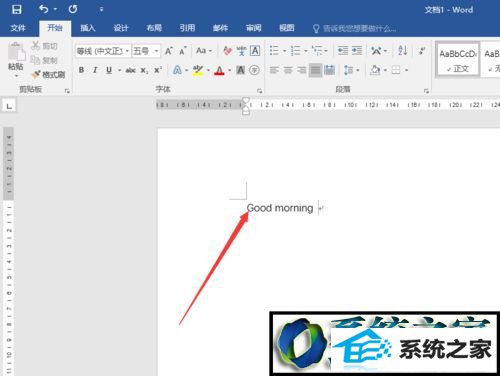Screen dimensions: 500x376
Task: Open the Customize Quick Access Toolbar menu
Action: [x=101, y=10]
